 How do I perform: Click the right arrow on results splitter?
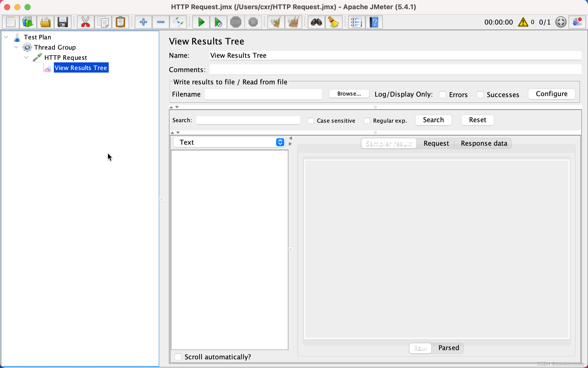[x=290, y=144]
